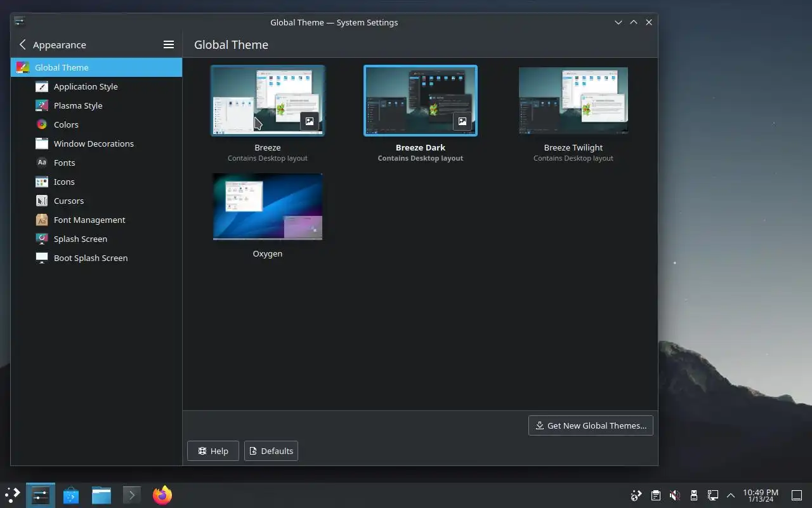The width and height of the screenshot is (812, 508).
Task: Select Global Theme in the sidebar
Action: (x=96, y=67)
